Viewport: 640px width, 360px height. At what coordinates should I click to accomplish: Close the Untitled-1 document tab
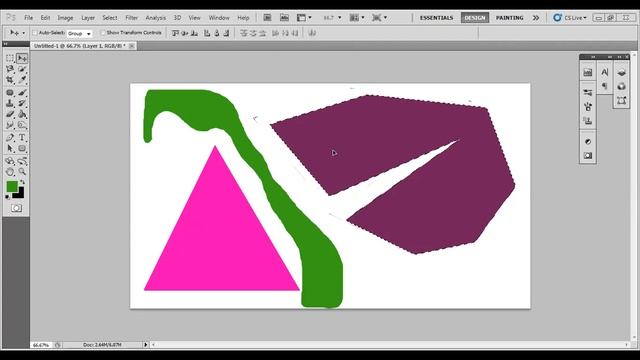click(132, 46)
